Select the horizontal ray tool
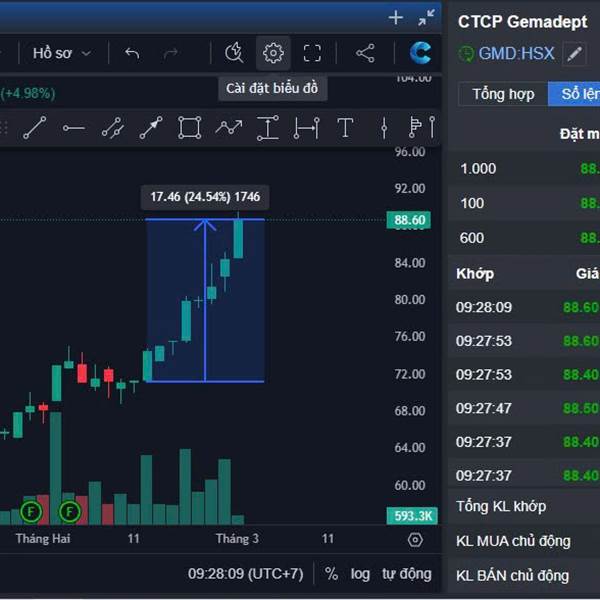 tap(73, 128)
